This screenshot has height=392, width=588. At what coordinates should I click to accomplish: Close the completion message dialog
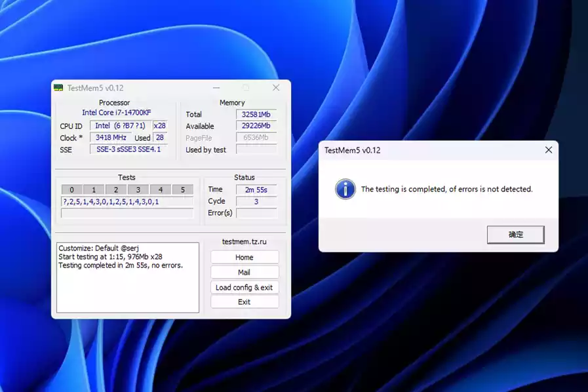coord(548,150)
